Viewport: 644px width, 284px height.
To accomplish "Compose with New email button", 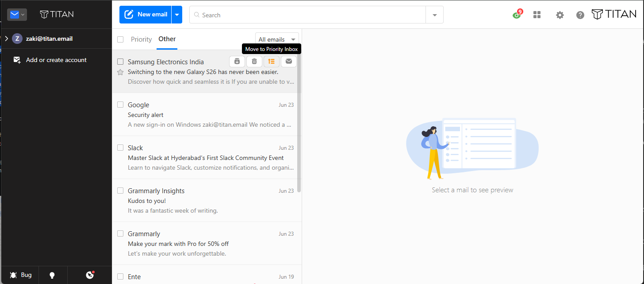I will 145,15.
